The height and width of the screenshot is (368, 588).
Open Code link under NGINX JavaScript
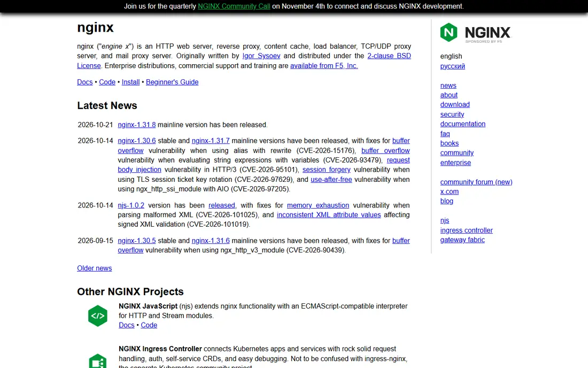coord(149,325)
